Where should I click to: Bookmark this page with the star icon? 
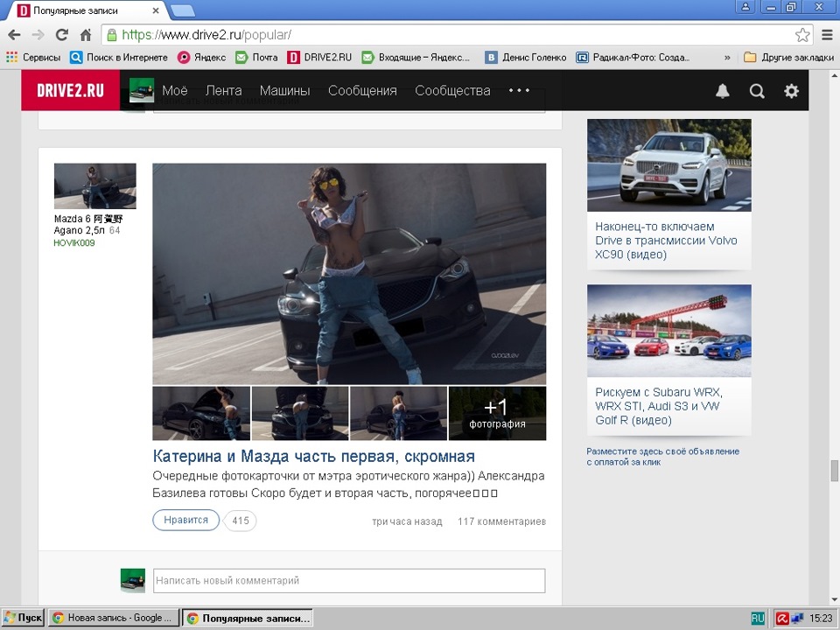tap(802, 35)
